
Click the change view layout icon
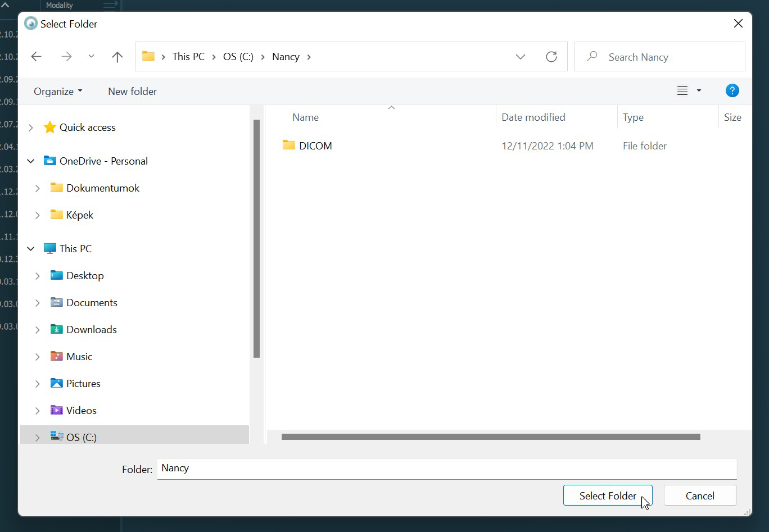(682, 91)
